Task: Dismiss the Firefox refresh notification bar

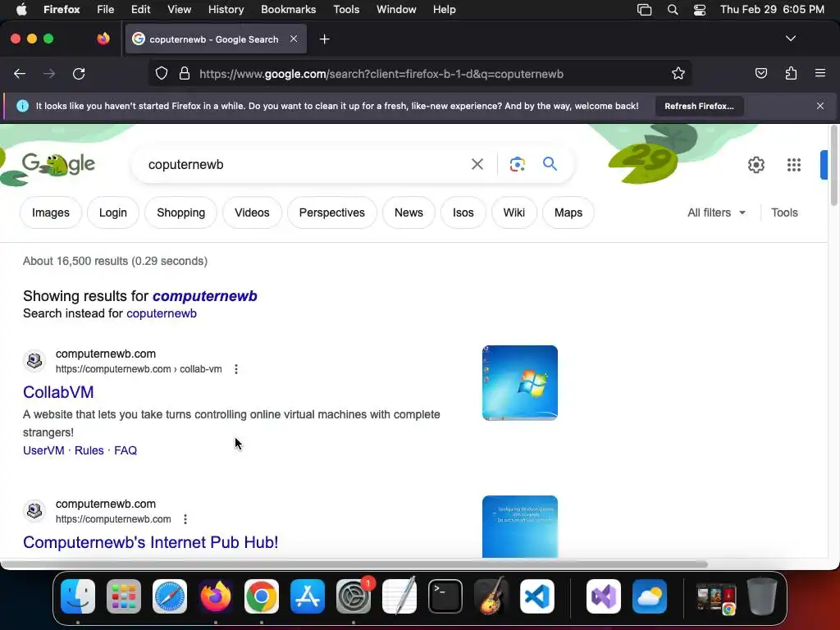Action: pos(820,106)
